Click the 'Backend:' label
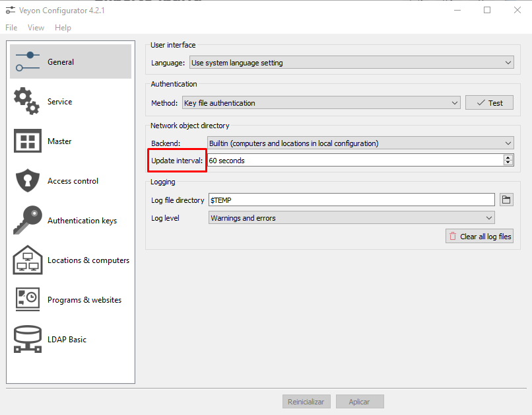532x415 pixels. point(166,143)
